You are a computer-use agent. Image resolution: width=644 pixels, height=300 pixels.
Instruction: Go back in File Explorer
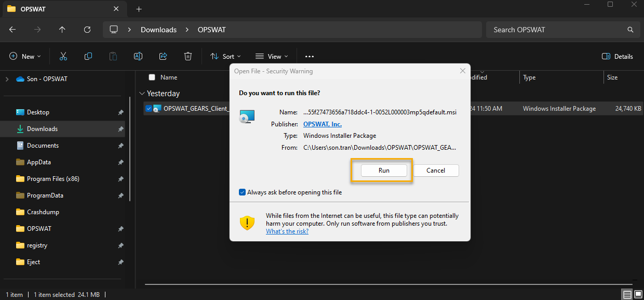(12, 30)
